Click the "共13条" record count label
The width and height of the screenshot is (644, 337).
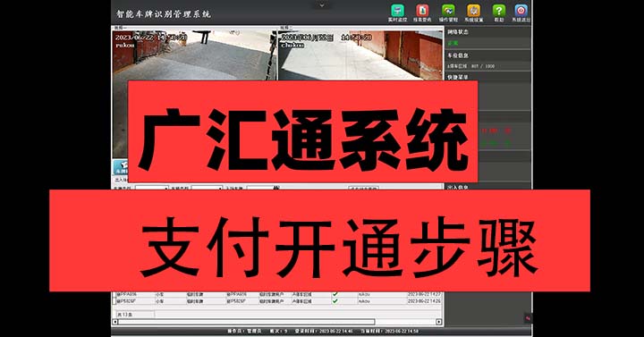124,315
